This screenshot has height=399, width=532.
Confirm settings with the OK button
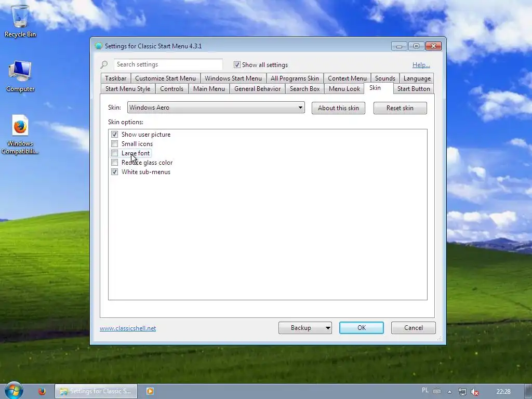(x=362, y=328)
